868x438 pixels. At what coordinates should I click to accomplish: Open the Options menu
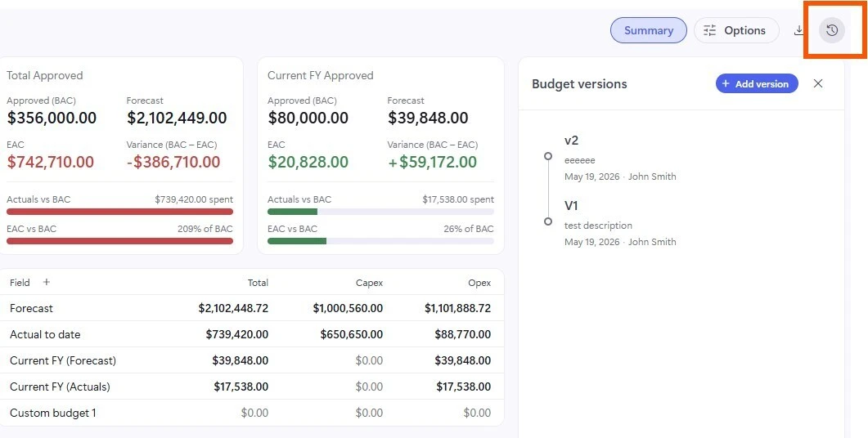click(736, 30)
